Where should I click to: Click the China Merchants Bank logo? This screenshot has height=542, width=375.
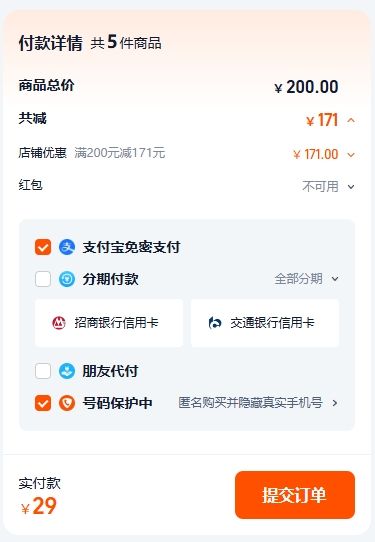(x=59, y=323)
